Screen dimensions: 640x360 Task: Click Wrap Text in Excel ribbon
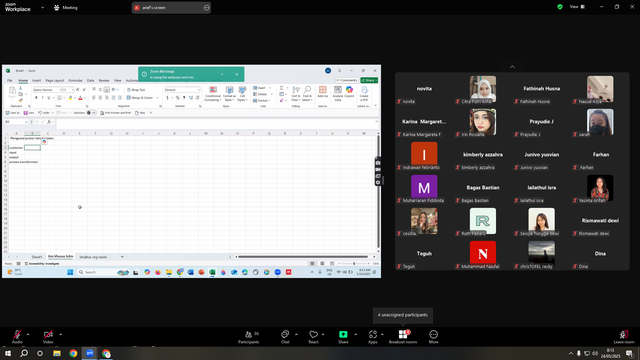coord(136,90)
